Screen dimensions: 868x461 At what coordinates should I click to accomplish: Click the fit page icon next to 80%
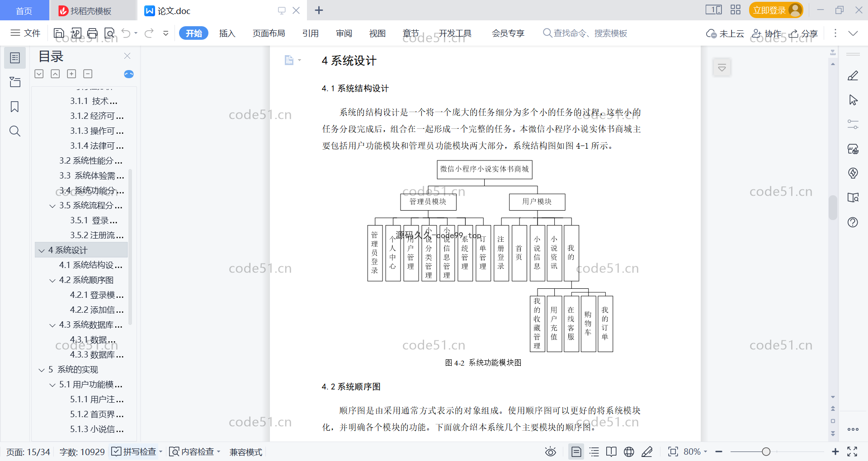click(x=673, y=452)
